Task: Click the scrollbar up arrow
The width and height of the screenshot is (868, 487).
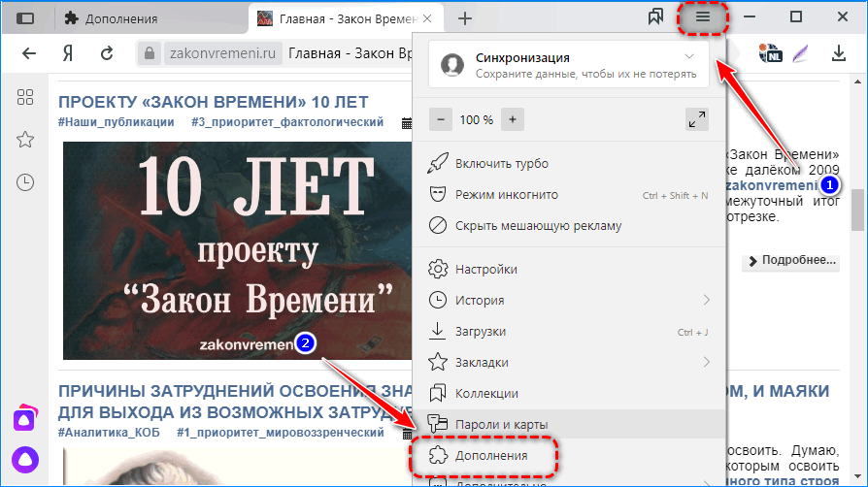Action: 857,81
